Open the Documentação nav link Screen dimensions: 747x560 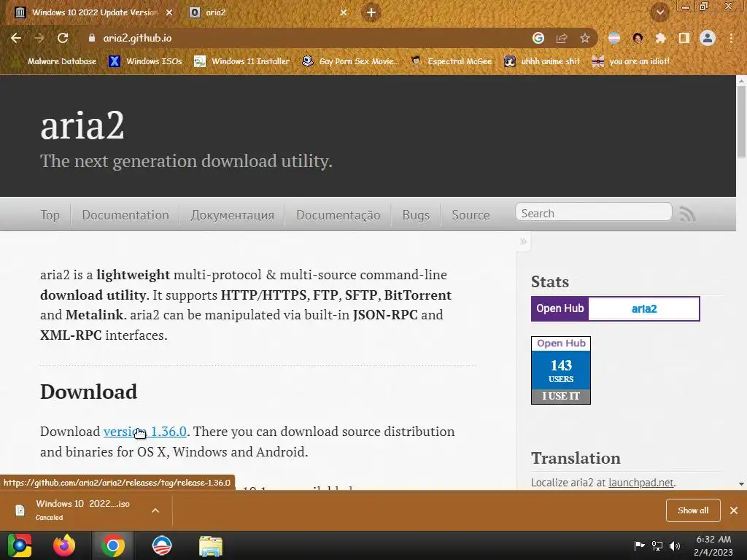click(338, 215)
